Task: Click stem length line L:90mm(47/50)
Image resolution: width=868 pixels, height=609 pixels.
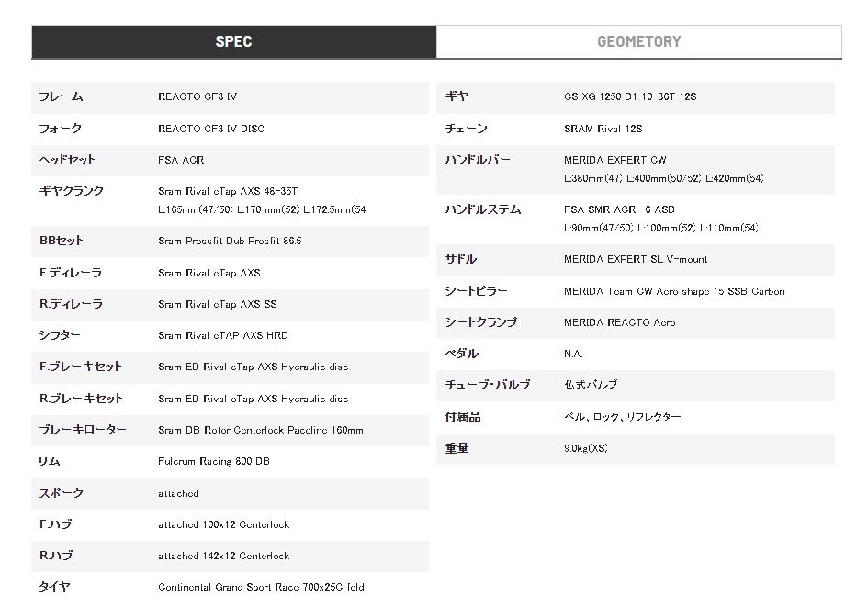Action: point(661,228)
